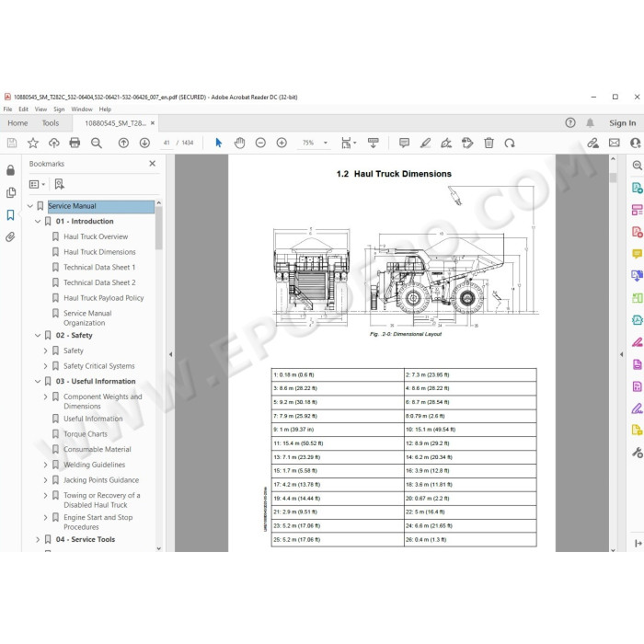Open the share link icon

(x=592, y=143)
